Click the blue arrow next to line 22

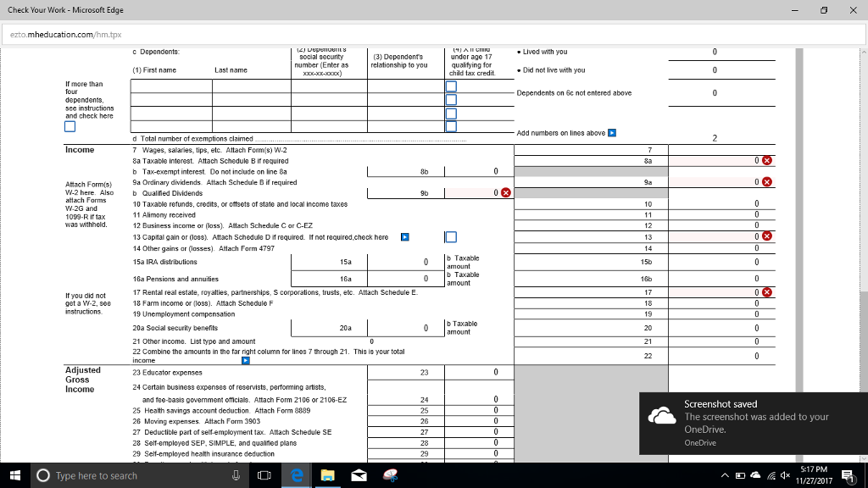click(x=246, y=359)
